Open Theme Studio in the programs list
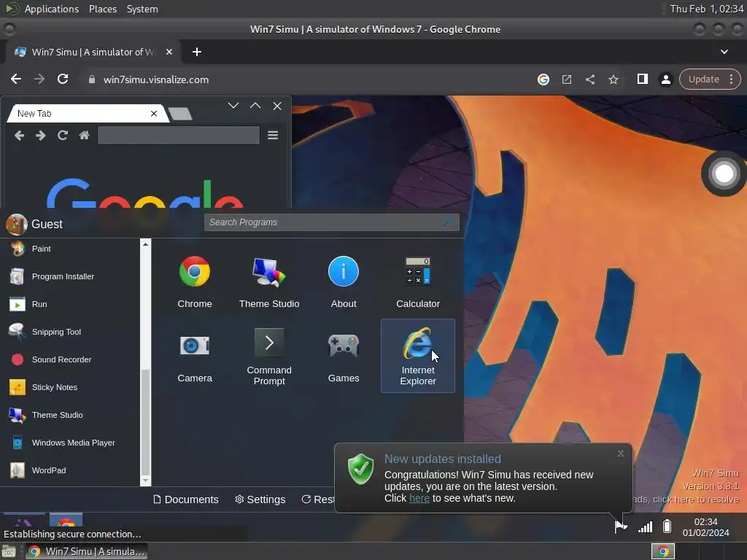Screen dimensions: 747x560 tap(71, 415)
